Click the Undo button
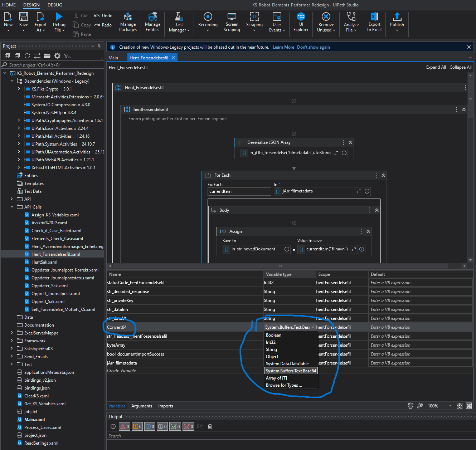Image resolution: width=476 pixels, height=450 pixels. [x=103, y=16]
